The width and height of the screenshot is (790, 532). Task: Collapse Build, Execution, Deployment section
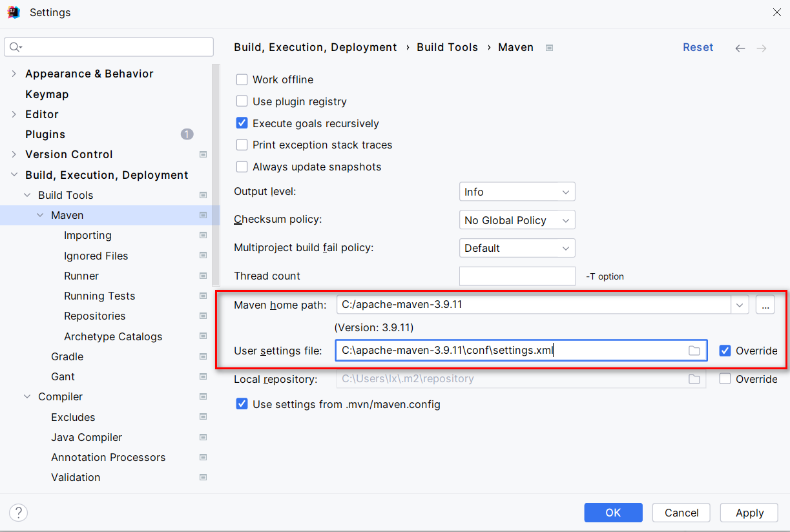[x=14, y=175]
